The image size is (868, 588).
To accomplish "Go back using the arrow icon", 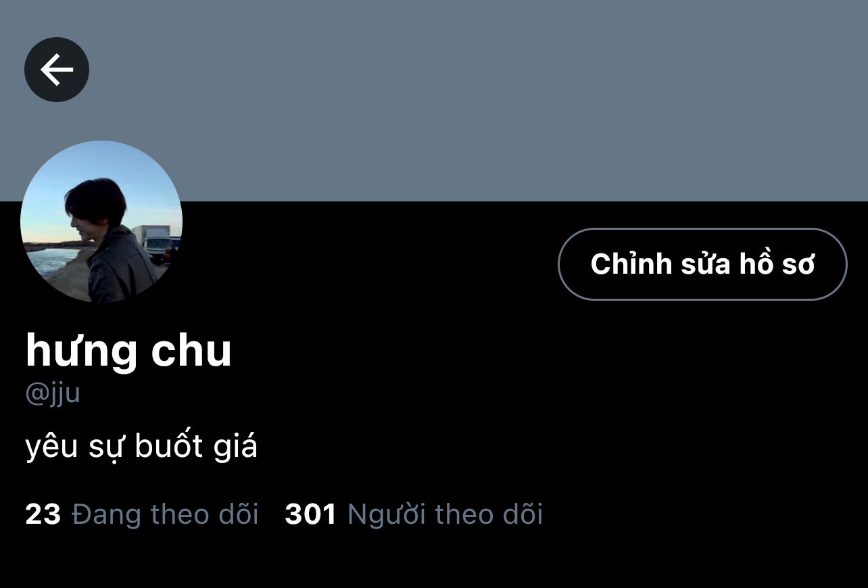I will coord(57,70).
